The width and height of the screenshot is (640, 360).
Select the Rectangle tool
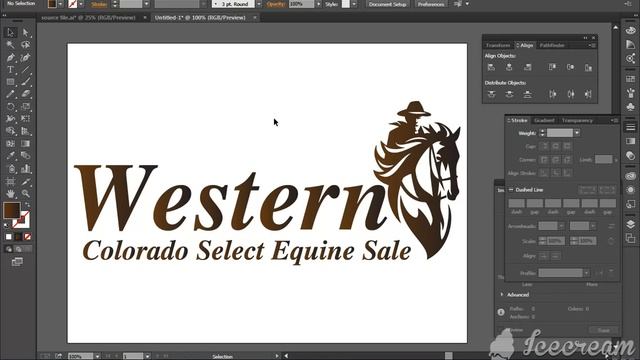pyautogui.click(x=11, y=82)
